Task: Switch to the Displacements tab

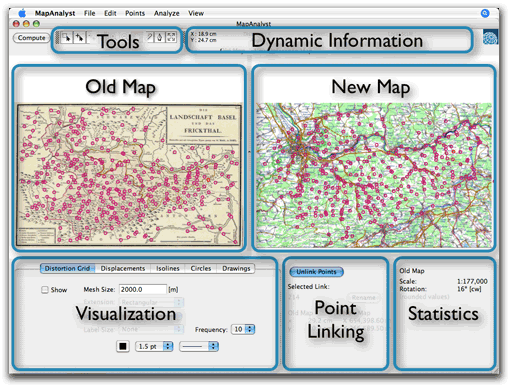Action: click(x=123, y=268)
